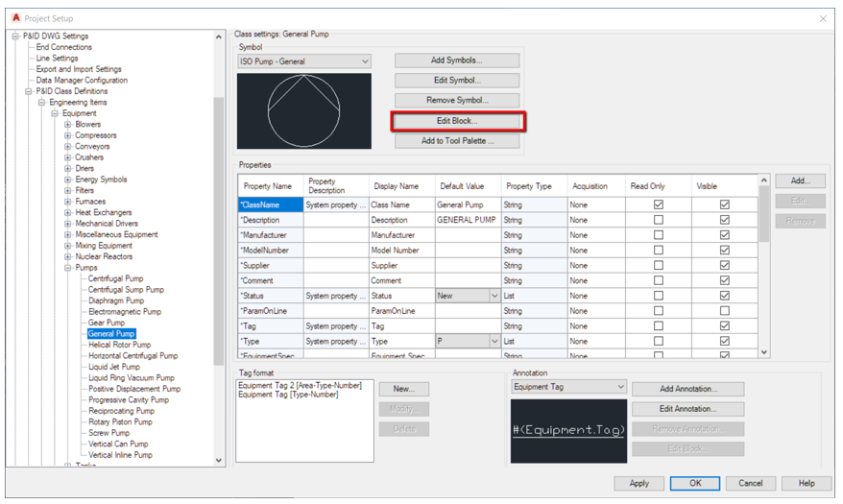Open Help for Project Setup
The image size is (843, 504).
[807, 483]
